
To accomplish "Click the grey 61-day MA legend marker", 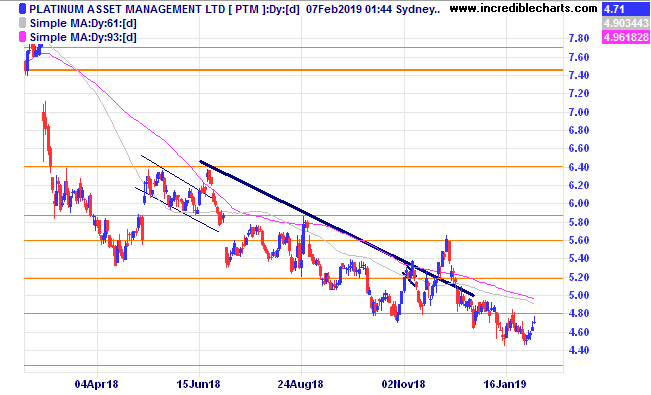I will (22, 23).
